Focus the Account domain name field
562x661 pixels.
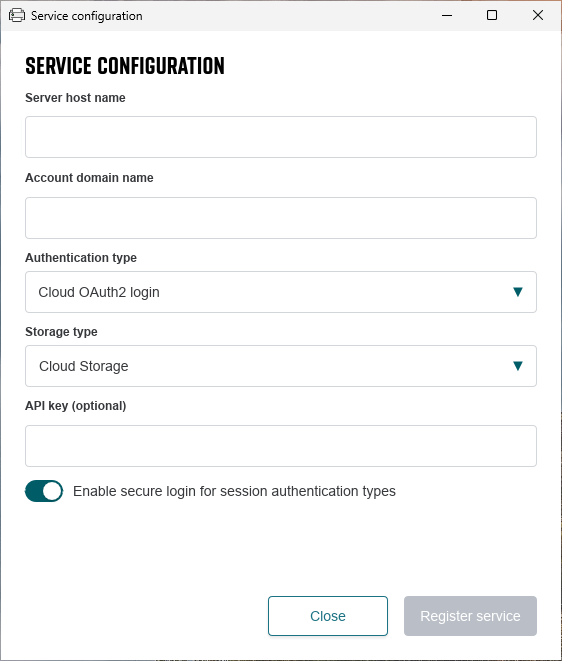tap(281, 218)
